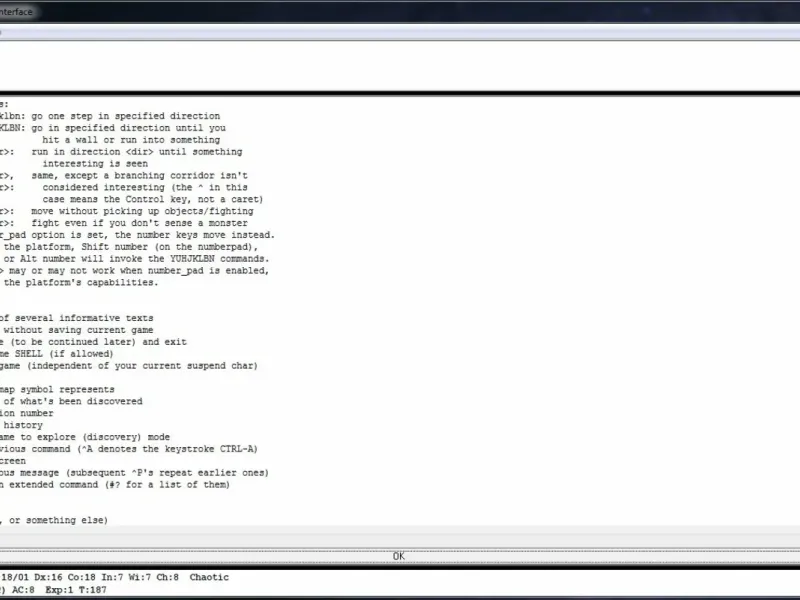Click the blank message window above help text

click(400, 66)
